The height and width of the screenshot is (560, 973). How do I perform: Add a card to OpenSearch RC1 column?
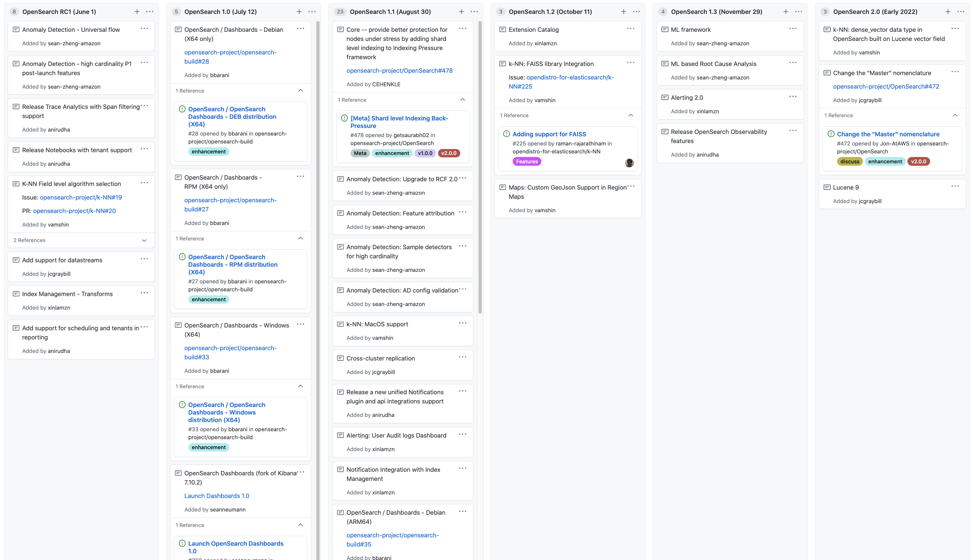[137, 12]
